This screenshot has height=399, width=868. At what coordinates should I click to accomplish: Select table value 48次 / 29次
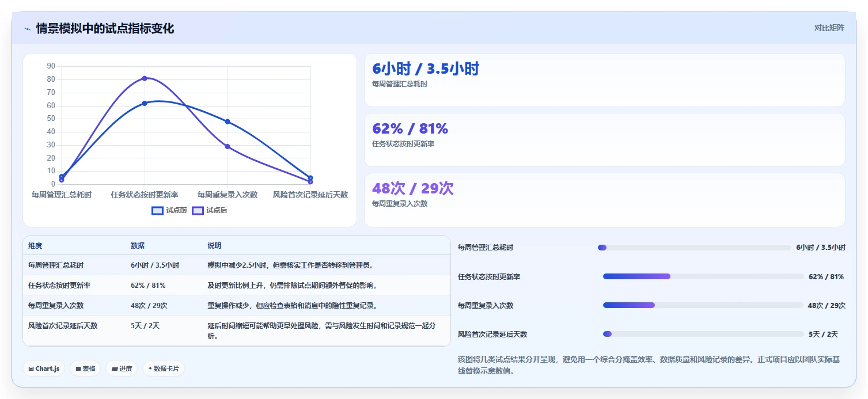coord(149,305)
